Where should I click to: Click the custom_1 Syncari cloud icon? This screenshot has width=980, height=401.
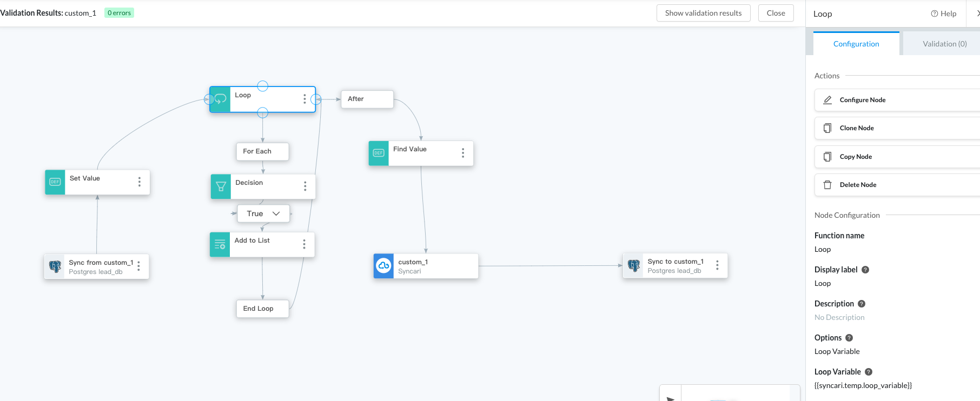pos(384,266)
